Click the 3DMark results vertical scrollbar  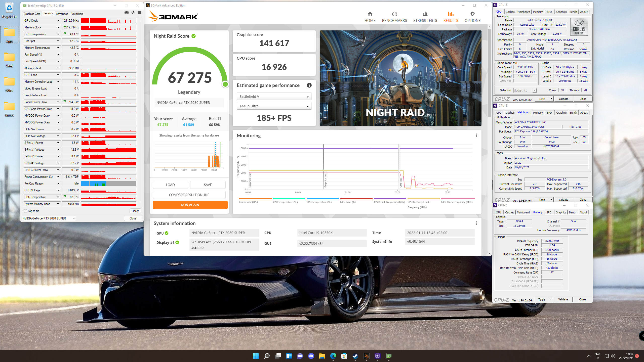click(490, 73)
